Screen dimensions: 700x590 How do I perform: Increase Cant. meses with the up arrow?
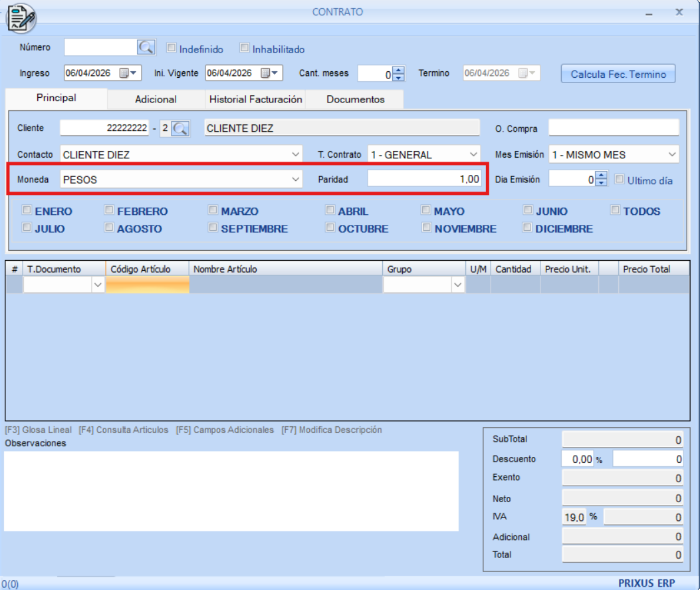coord(398,70)
